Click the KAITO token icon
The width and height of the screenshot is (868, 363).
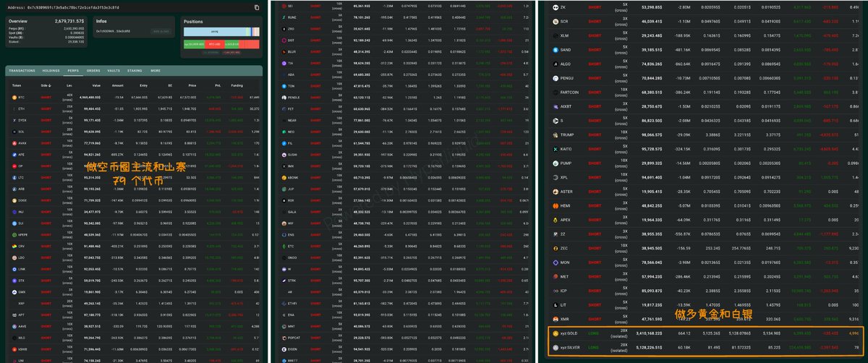556,149
